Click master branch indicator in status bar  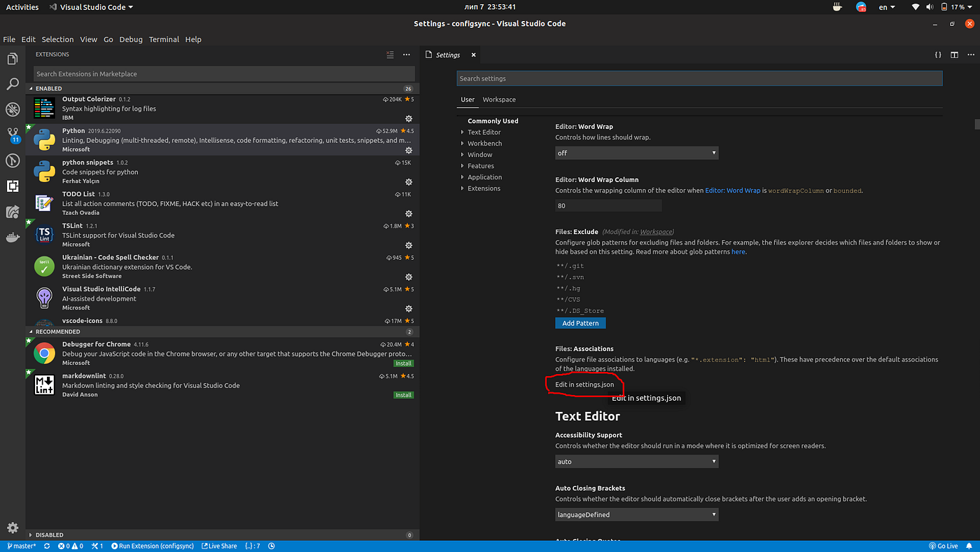tap(22, 546)
